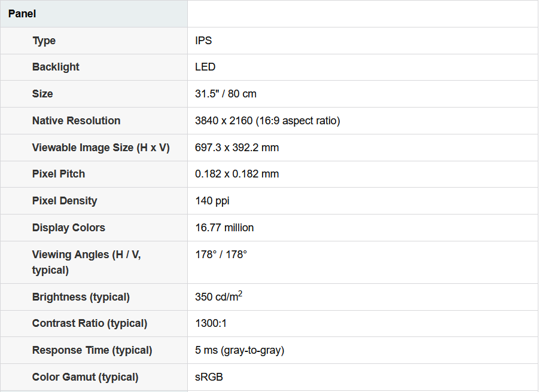539x392 pixels.
Task: Select the Contrast Ratio label
Action: coord(90,323)
